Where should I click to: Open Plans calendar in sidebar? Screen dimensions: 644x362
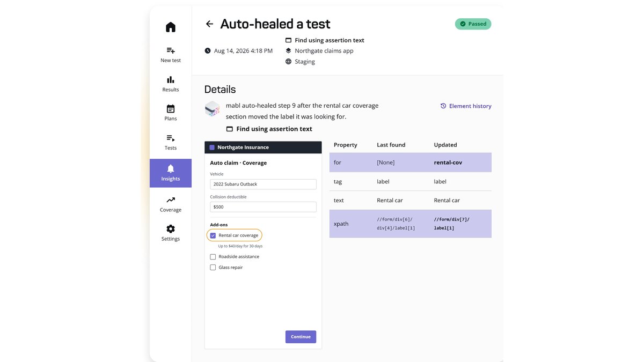click(171, 113)
